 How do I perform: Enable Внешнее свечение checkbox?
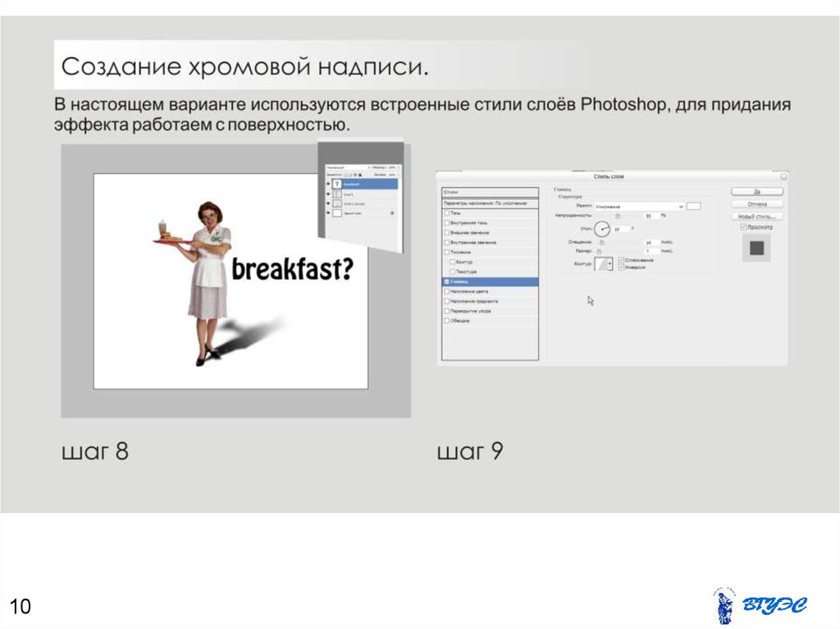coord(447,233)
